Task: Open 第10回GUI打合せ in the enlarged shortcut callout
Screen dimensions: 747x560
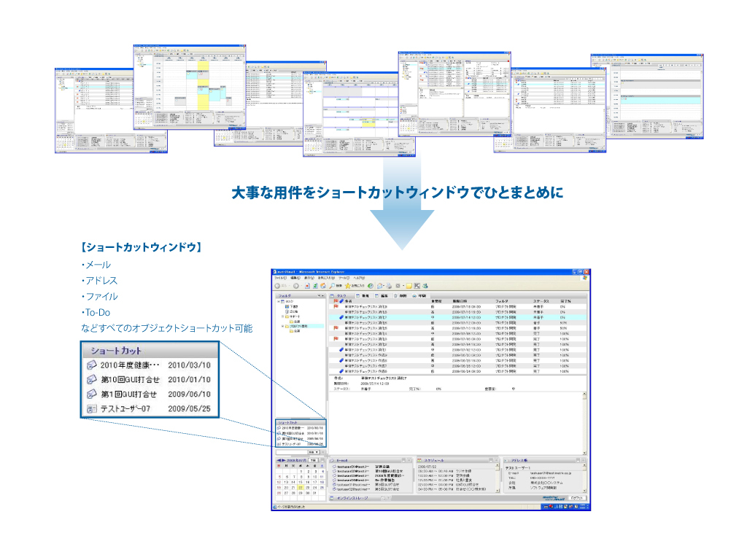Action: coord(148,379)
